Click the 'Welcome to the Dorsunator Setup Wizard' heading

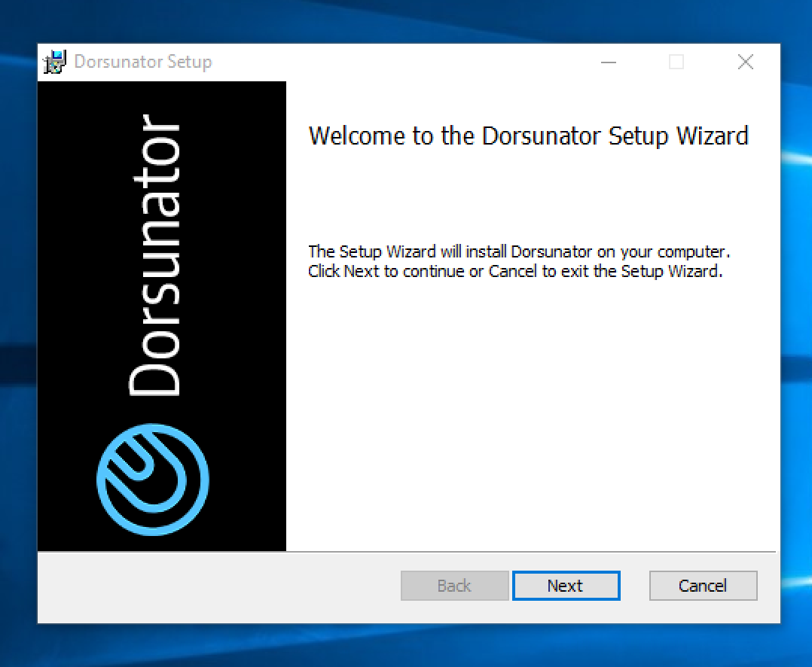(528, 136)
